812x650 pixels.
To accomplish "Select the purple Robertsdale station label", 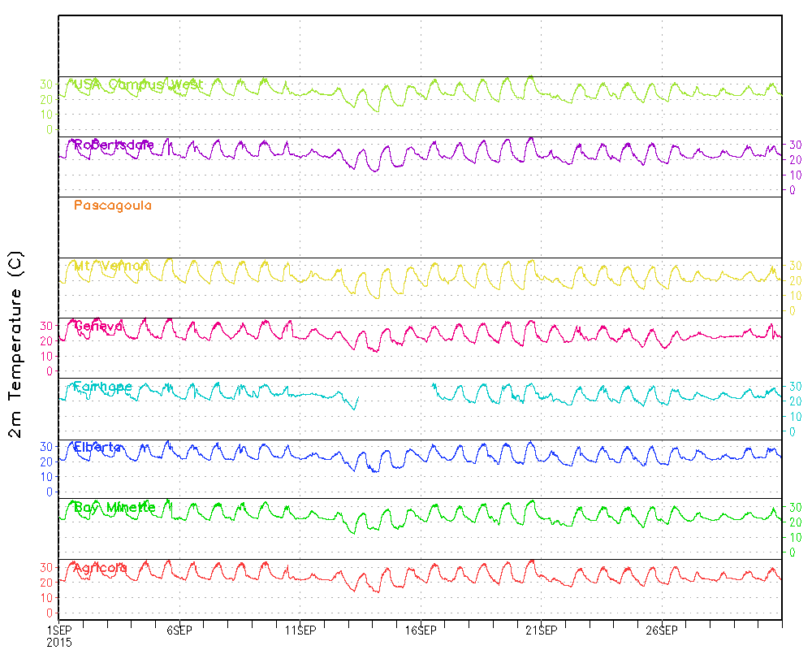I will 114,145.
